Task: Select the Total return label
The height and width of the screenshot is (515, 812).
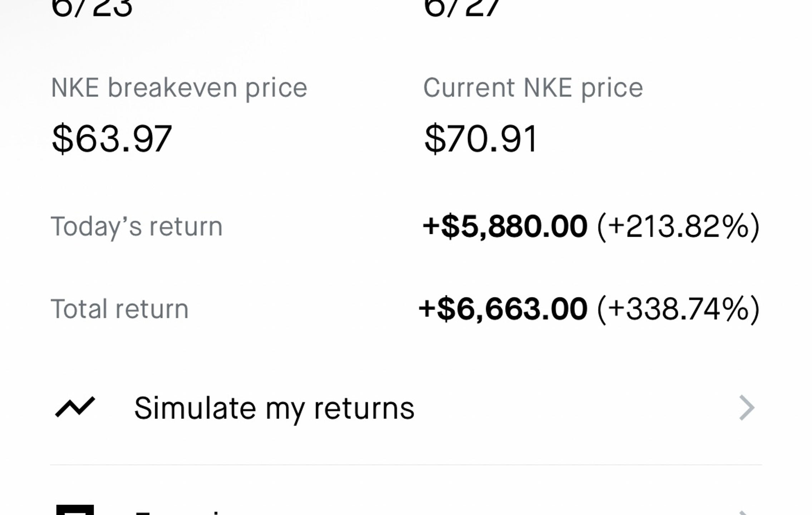Action: pos(120,309)
